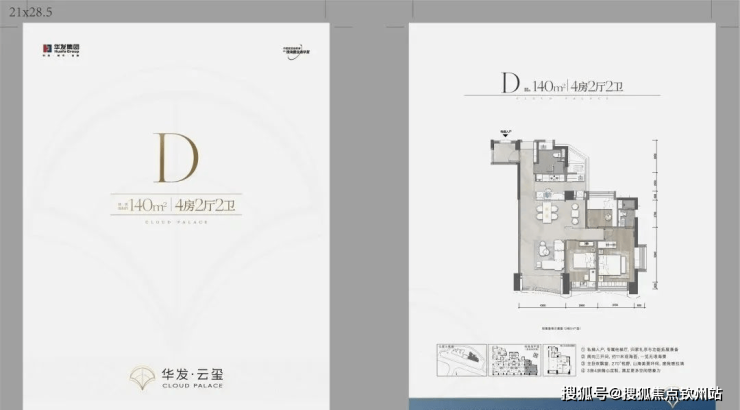This screenshot has width=740, height=410.
Task: Click the feature line mentioning 270° view
Action: 632,364
